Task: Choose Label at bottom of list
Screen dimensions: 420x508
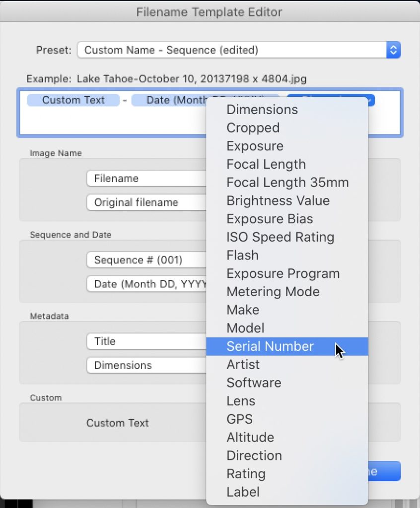Action: click(x=243, y=492)
